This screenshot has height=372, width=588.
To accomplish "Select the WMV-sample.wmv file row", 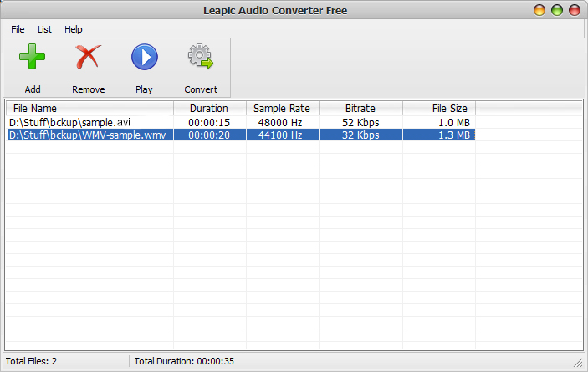I will point(241,135).
